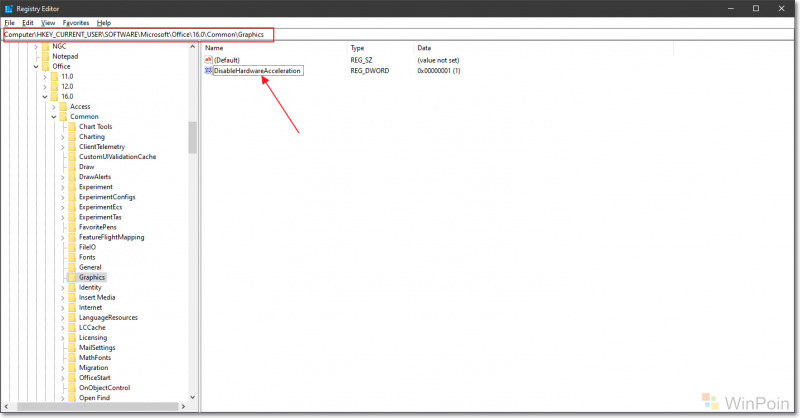Screen dimensions: 800x418
Task: Collapse the Common key
Action: coord(54,117)
